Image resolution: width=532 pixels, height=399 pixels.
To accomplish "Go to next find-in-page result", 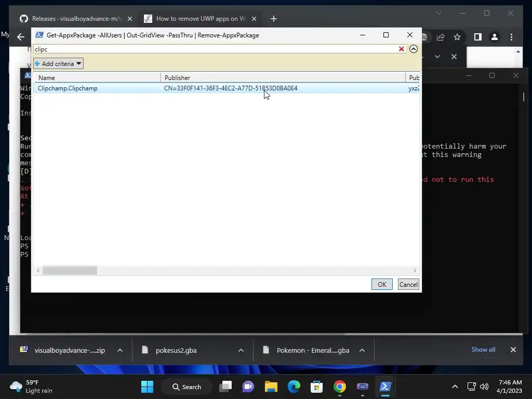I will tap(437, 57).
